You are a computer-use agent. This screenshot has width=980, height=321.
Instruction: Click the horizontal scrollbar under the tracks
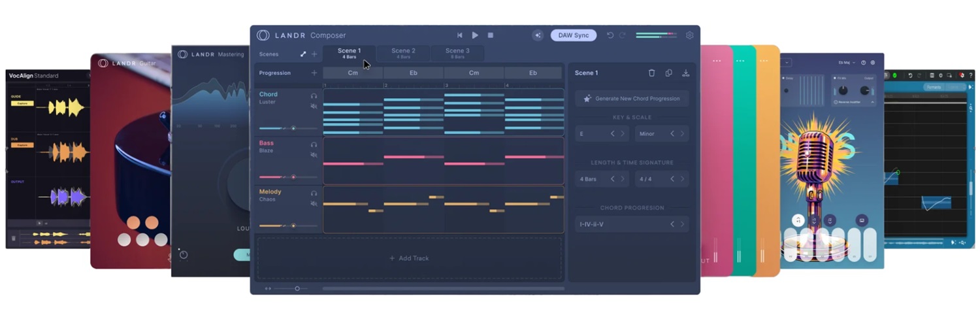coord(443,288)
